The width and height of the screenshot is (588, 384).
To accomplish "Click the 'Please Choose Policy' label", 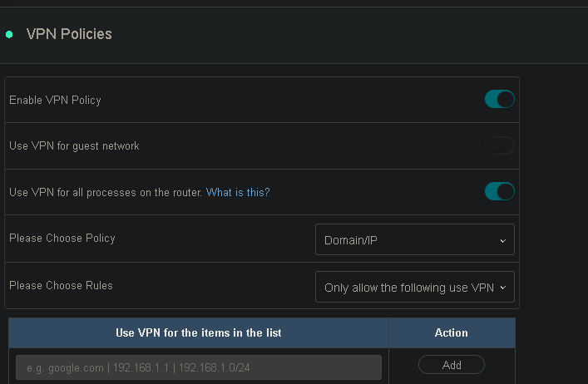I will (x=62, y=239).
